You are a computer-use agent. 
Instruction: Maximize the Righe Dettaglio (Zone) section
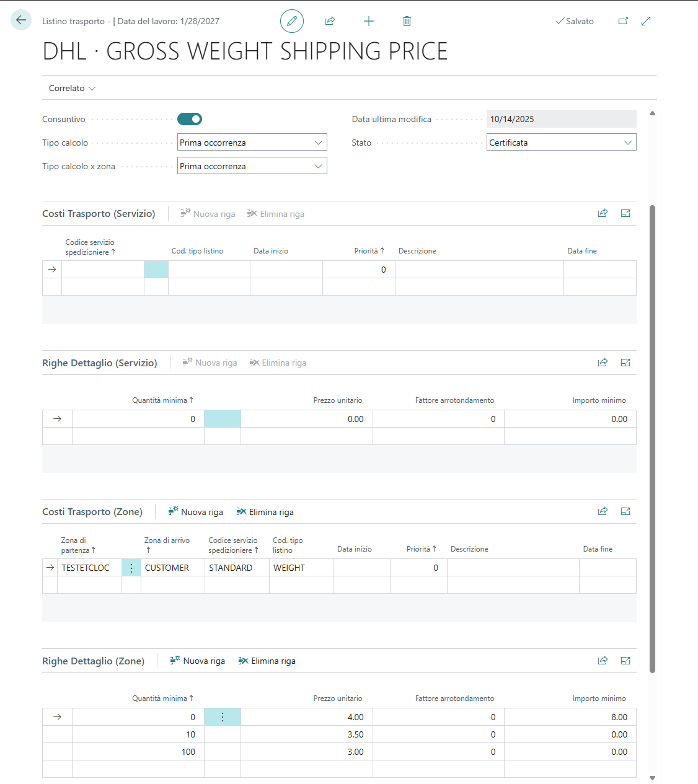pyautogui.click(x=625, y=661)
